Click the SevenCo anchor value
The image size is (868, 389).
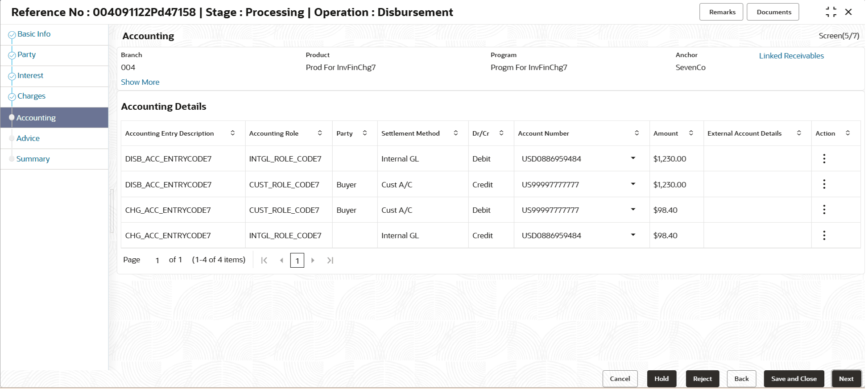pyautogui.click(x=690, y=67)
